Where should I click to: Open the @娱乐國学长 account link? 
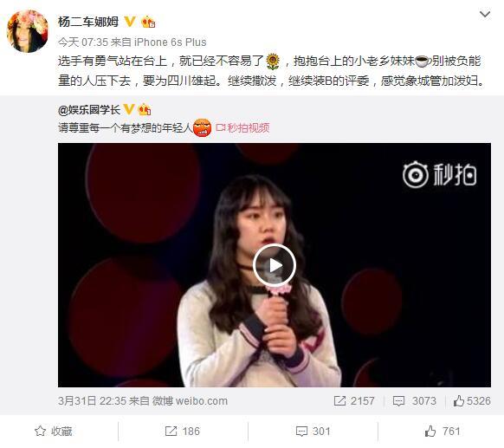tap(89, 110)
